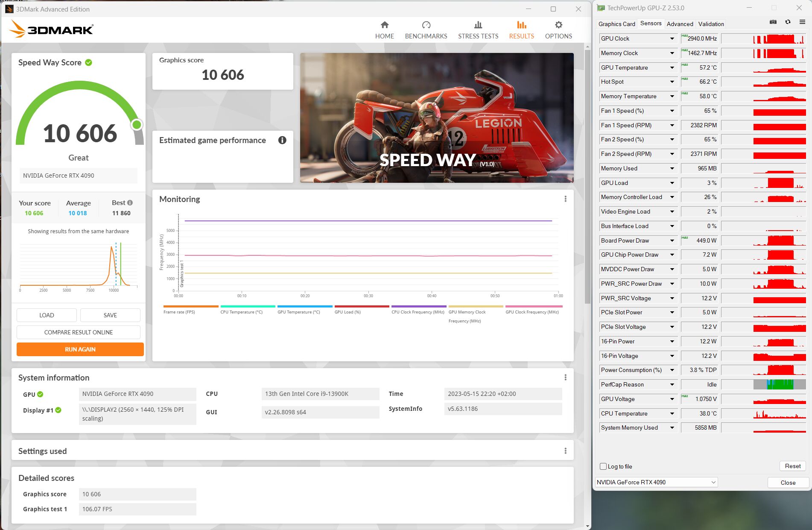Show estimated game performance info icon
The height and width of the screenshot is (530, 812).
(282, 140)
